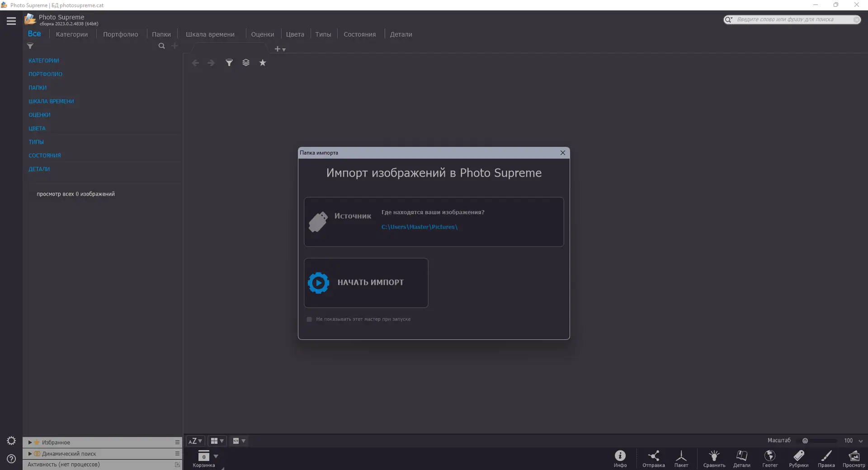Screen dimensions: 868x470
Task: Go back with the left arrow
Action: click(x=195, y=63)
